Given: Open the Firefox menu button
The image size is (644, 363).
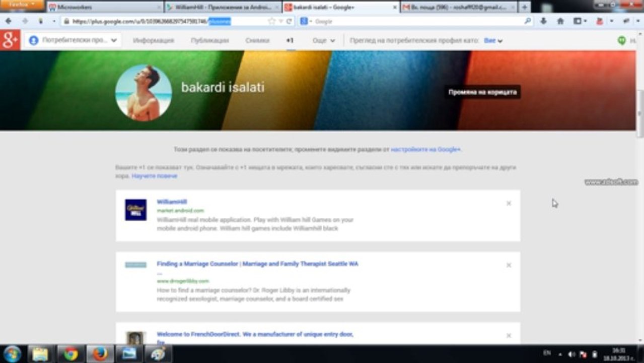Looking at the screenshot, I should pyautogui.click(x=22, y=5).
